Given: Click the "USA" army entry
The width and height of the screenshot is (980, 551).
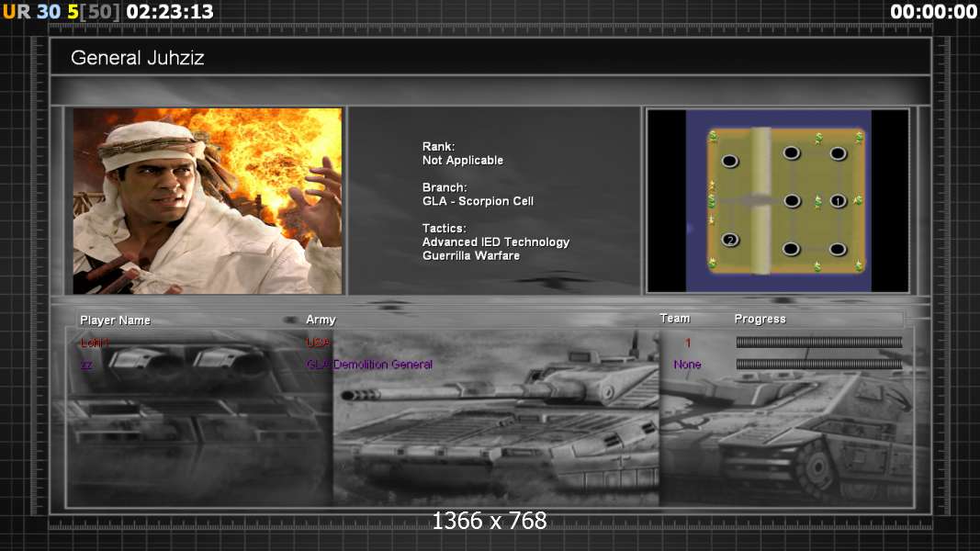Looking at the screenshot, I should (318, 343).
